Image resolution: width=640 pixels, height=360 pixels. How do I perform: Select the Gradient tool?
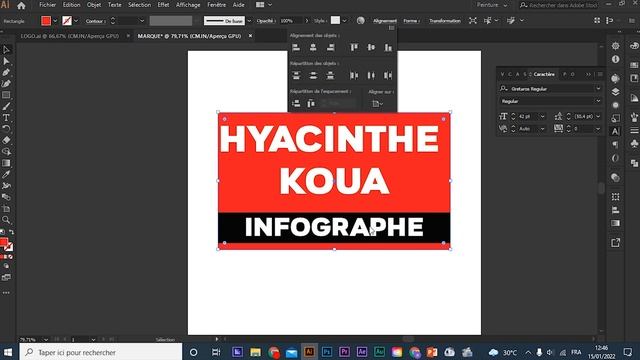[x=6, y=163]
